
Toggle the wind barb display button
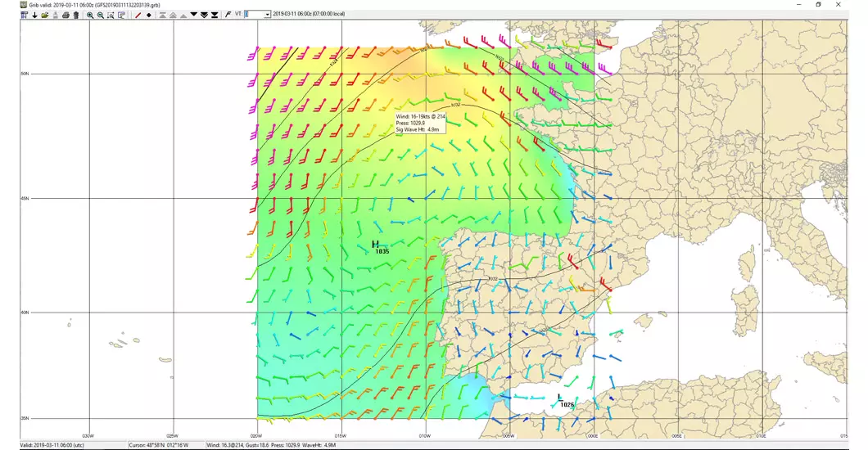click(x=228, y=15)
